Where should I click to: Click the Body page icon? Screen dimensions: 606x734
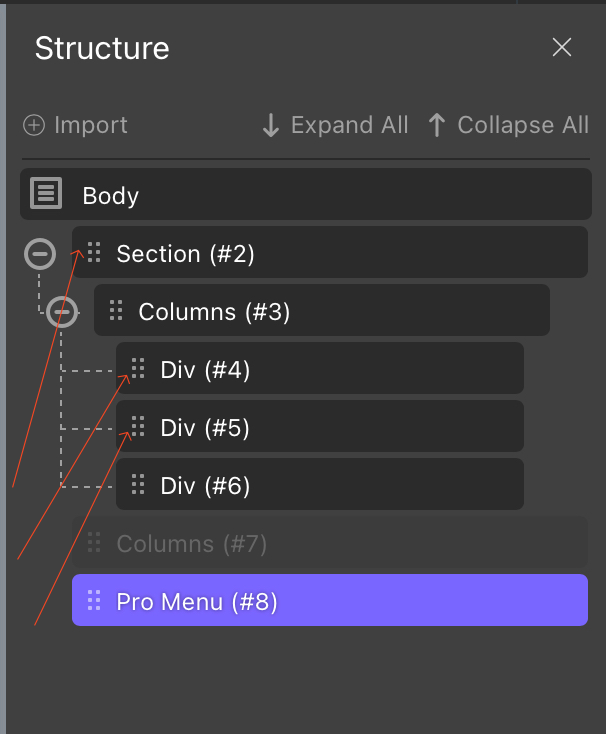click(x=46, y=193)
